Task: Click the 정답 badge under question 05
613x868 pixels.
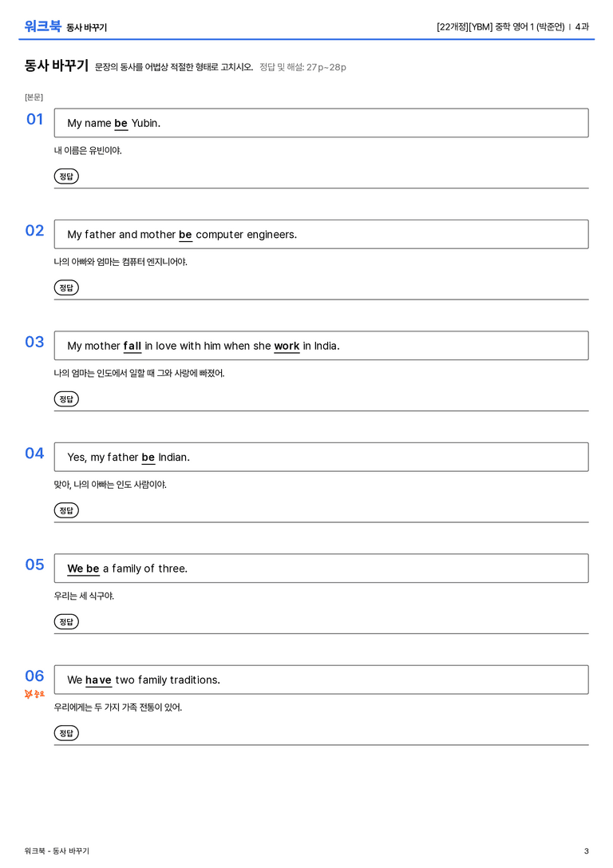Action: (66, 621)
